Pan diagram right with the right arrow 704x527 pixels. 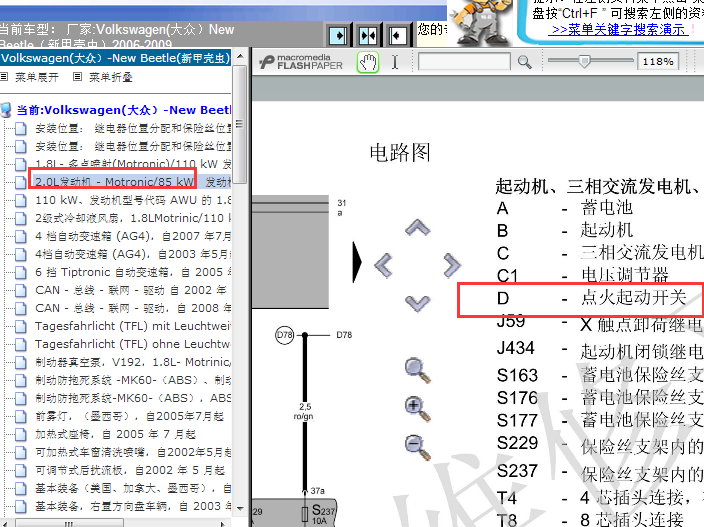point(452,265)
